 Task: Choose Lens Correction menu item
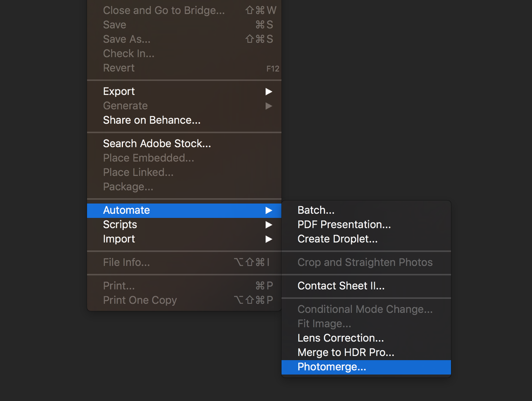[x=340, y=338]
